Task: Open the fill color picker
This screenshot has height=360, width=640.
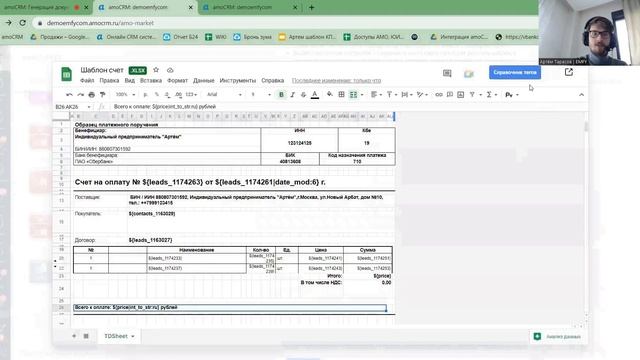Action: [x=330, y=95]
